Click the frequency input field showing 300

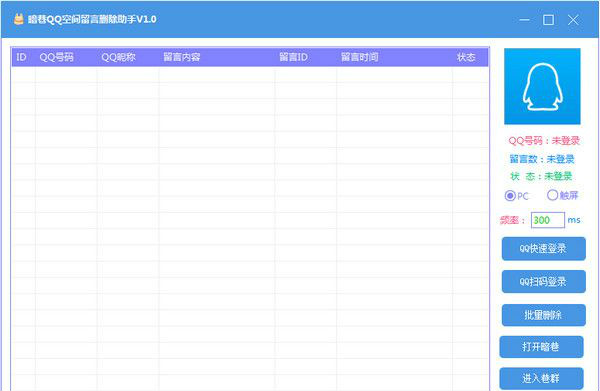(548, 220)
